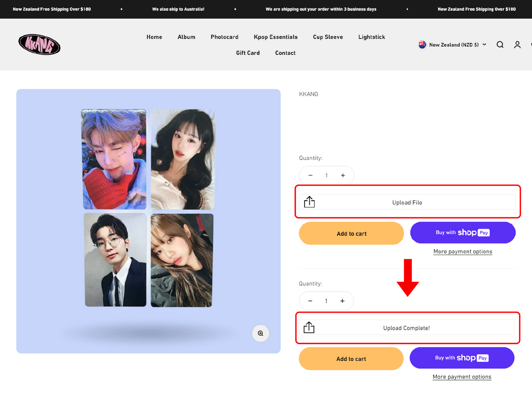Go to the Lightstick page

(372, 37)
